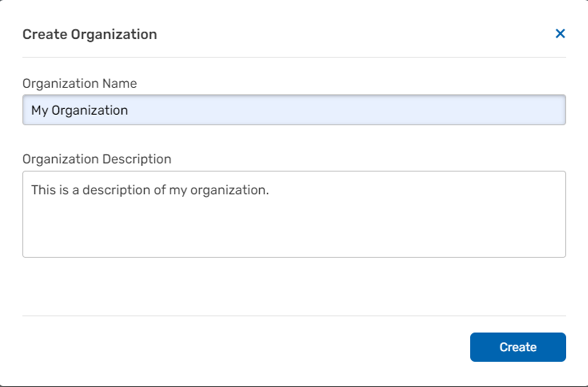The height and width of the screenshot is (387, 588).
Task: Close the Create Organization dialog
Action: click(560, 34)
